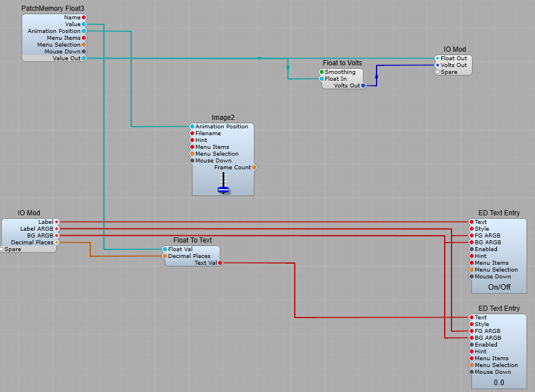Click the Animation Position pin on PatchMemory Float3

point(84,31)
